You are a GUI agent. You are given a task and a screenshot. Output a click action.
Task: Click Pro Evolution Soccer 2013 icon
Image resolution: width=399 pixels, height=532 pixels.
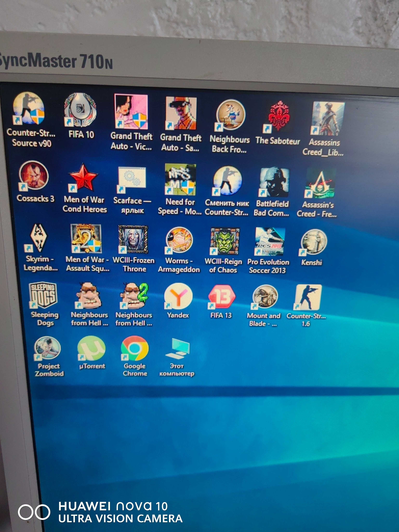click(270, 241)
